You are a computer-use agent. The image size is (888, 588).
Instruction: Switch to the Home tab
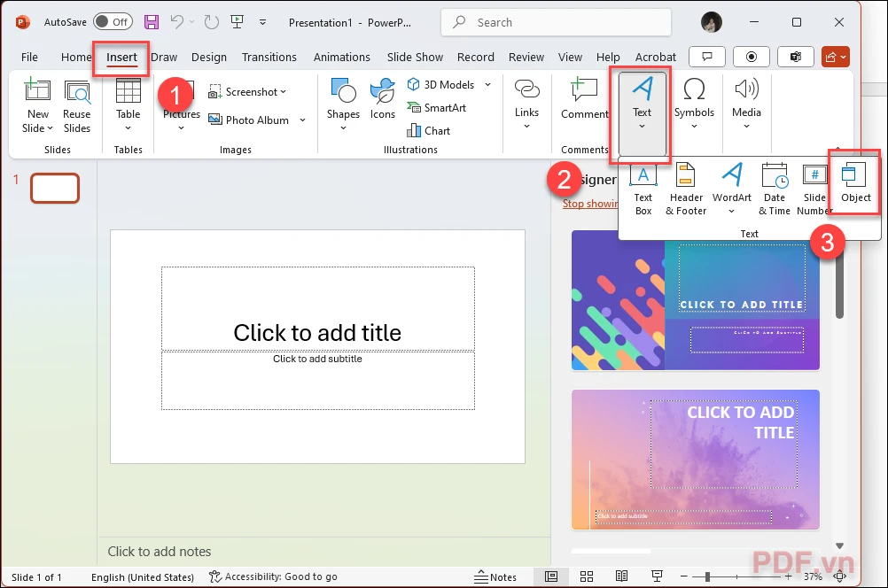76,58
